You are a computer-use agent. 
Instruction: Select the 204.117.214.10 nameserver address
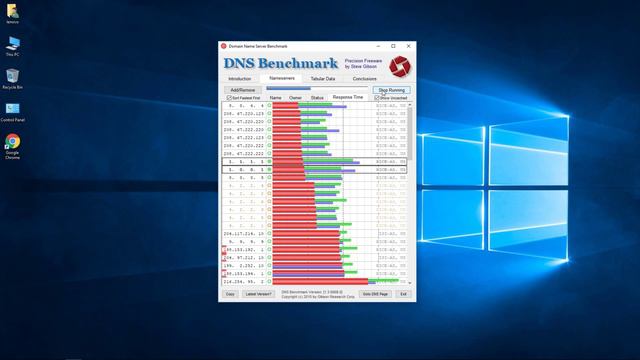click(x=244, y=233)
